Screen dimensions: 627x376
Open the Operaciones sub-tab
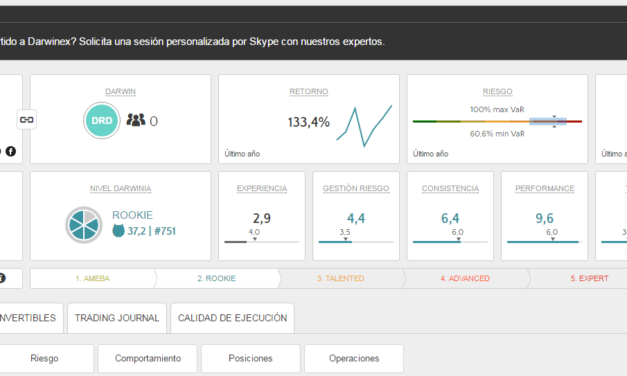point(354,358)
